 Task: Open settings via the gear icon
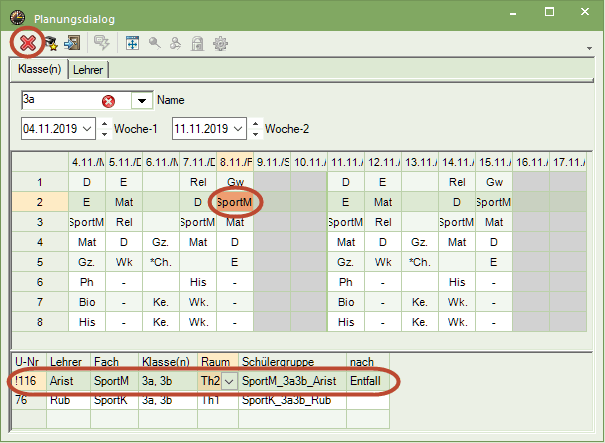click(220, 44)
